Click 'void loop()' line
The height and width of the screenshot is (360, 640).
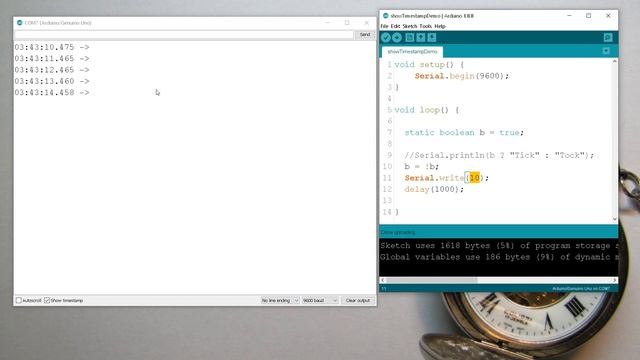pos(427,110)
